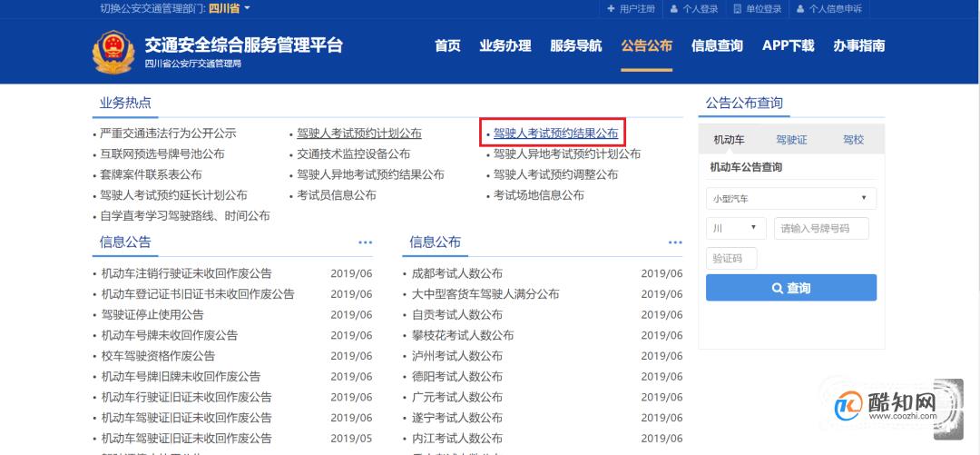Open 严重交通违法行为公开公示 link
The height and width of the screenshot is (455, 980).
(x=168, y=134)
